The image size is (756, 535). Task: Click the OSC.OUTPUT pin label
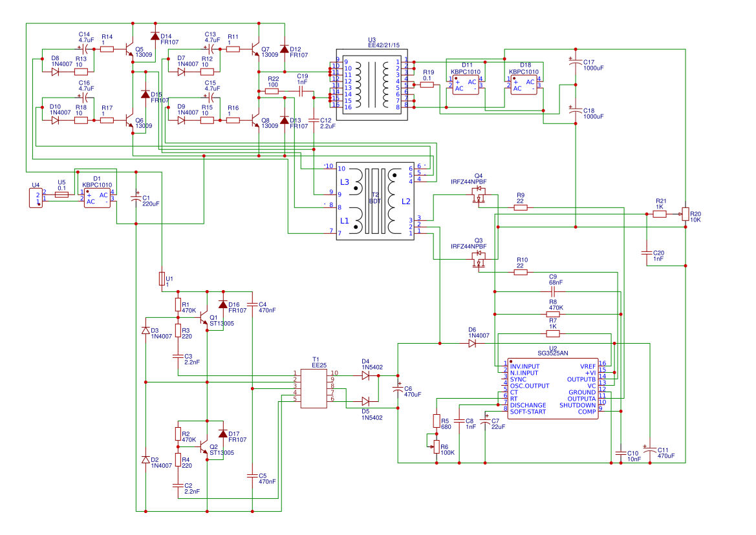[530, 386]
